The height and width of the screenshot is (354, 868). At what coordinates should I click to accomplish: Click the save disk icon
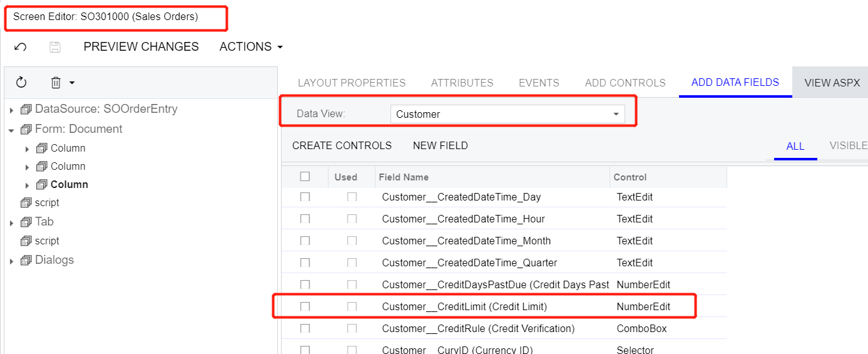tap(55, 47)
